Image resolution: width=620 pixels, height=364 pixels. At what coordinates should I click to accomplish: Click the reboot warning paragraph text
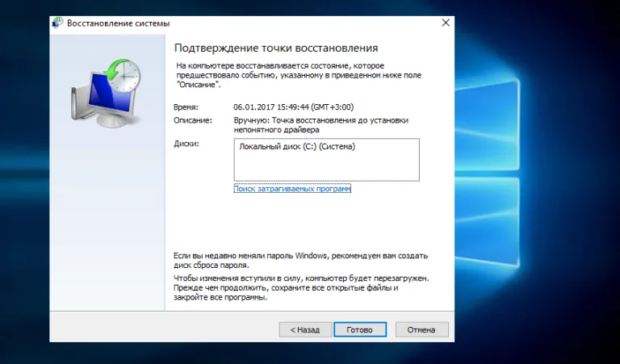pos(301,287)
